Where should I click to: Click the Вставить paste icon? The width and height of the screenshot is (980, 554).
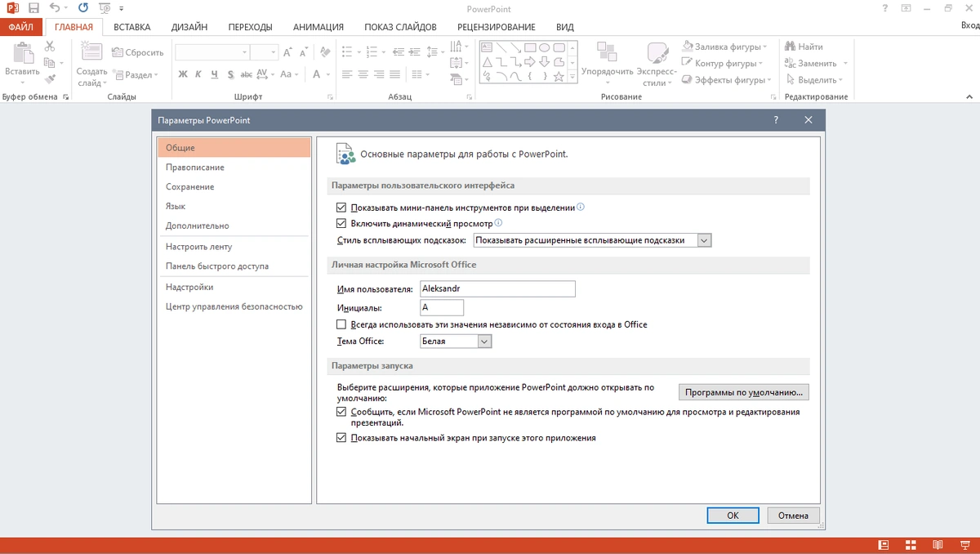22,53
